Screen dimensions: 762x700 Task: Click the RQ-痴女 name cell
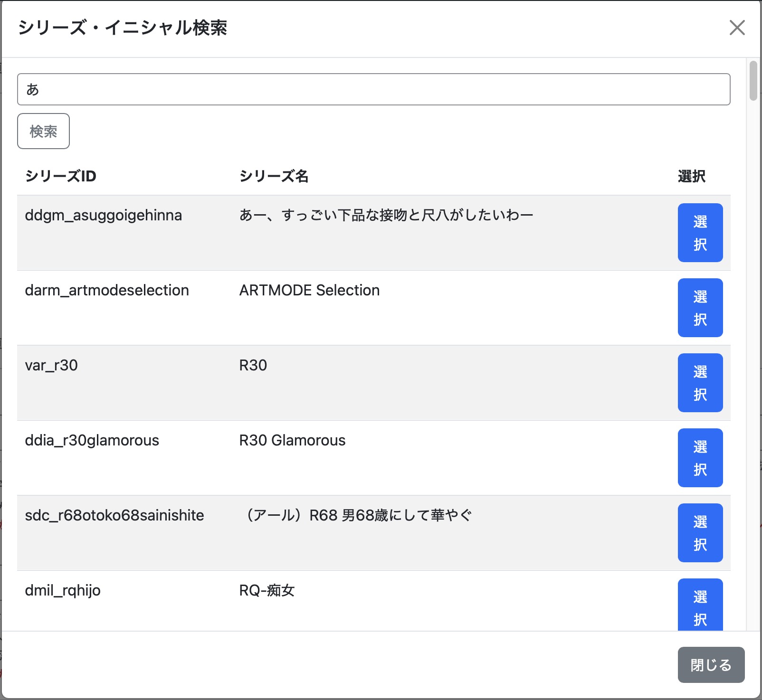coord(267,590)
